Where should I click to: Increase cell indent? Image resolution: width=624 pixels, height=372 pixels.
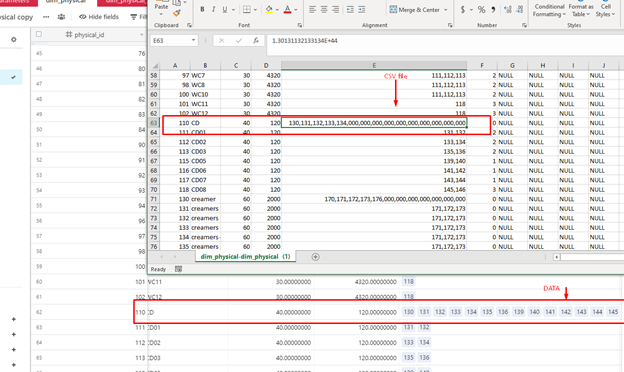pos(361,9)
